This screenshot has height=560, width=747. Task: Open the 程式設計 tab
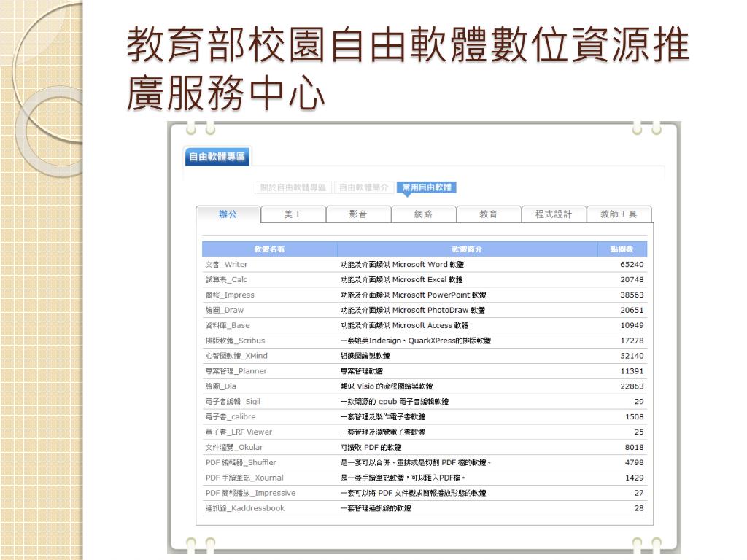click(x=554, y=214)
